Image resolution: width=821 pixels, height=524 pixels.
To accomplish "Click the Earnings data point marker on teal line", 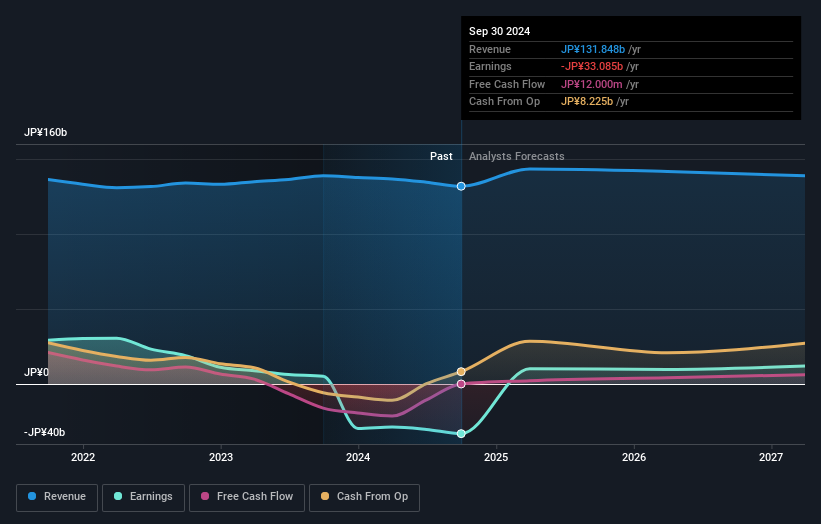I will 461,433.
